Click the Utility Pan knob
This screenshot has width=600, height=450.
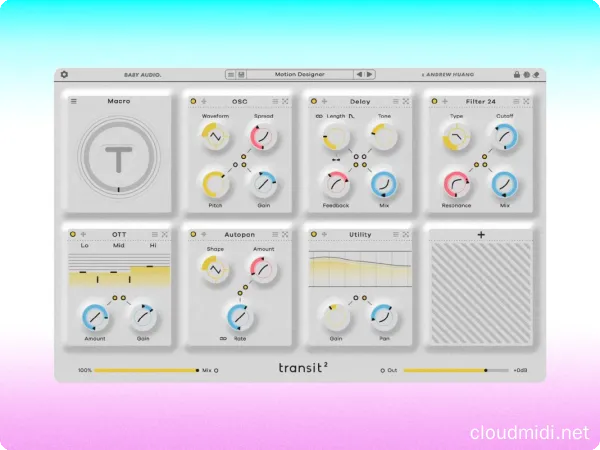[384, 317]
